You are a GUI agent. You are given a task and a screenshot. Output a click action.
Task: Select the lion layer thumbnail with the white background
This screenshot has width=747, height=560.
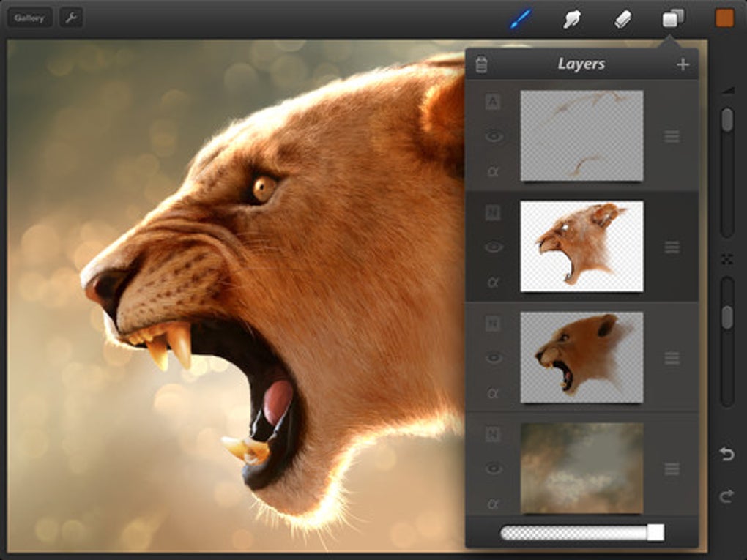coord(581,247)
